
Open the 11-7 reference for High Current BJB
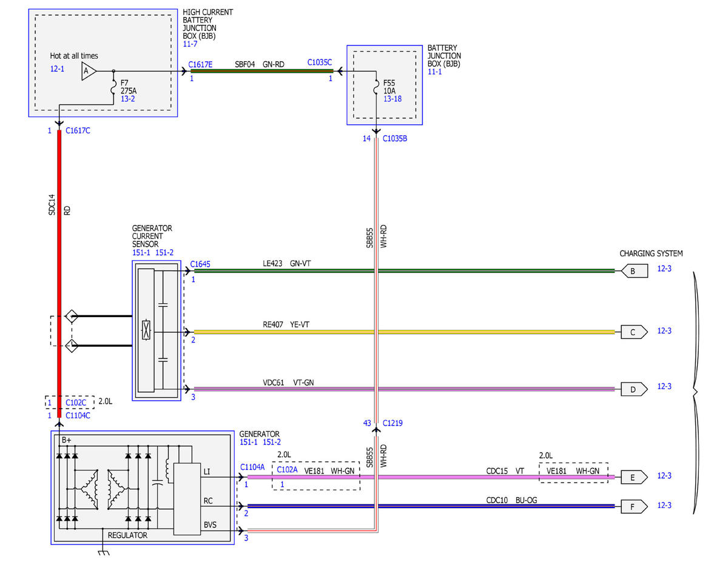click(190, 45)
